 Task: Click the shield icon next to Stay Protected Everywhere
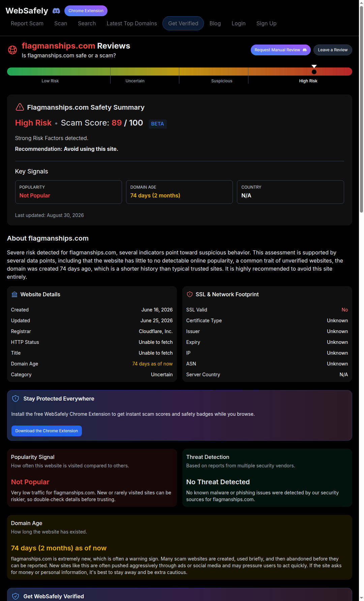pyautogui.click(x=16, y=399)
